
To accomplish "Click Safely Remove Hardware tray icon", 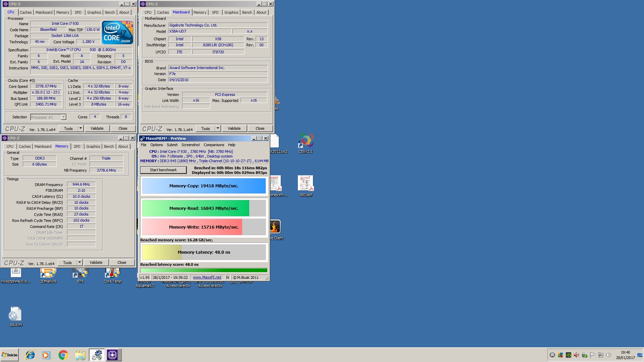I will pos(584,355).
